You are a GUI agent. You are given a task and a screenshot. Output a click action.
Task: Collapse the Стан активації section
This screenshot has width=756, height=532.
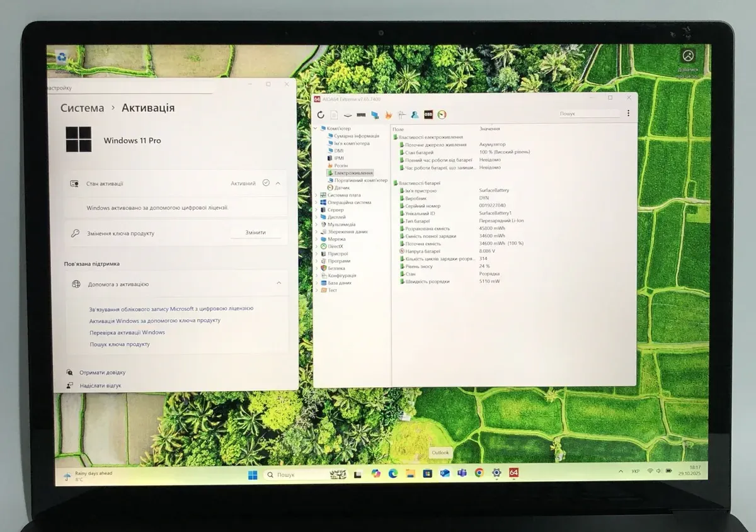[278, 183]
